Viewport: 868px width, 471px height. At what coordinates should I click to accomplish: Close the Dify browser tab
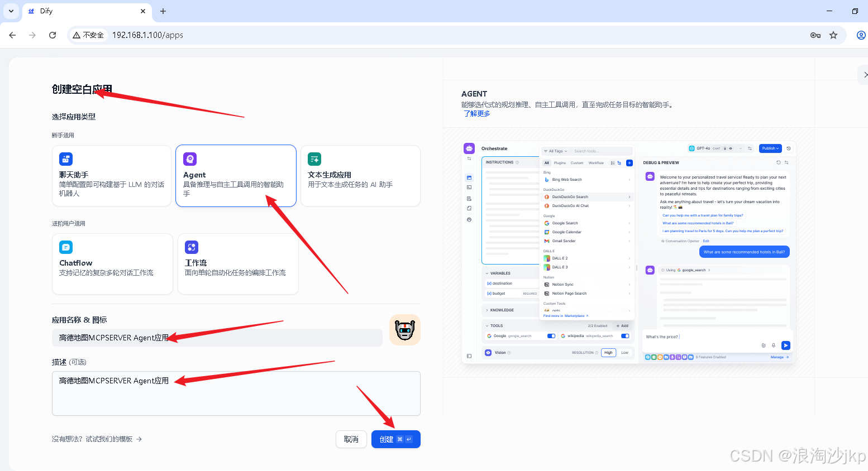[143, 11]
